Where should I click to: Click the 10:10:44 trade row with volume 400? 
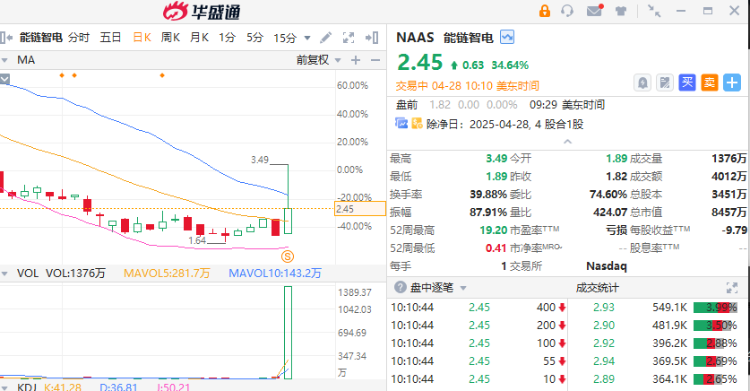pyautogui.click(x=478, y=307)
